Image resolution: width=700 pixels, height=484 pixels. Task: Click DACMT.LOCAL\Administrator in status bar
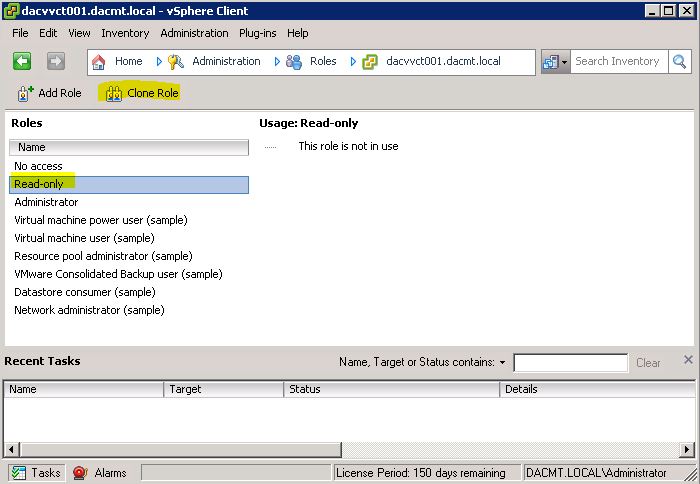(x=596, y=472)
